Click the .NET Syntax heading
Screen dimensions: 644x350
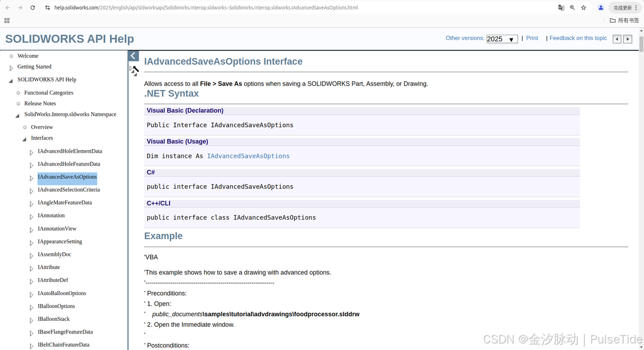[x=172, y=94]
